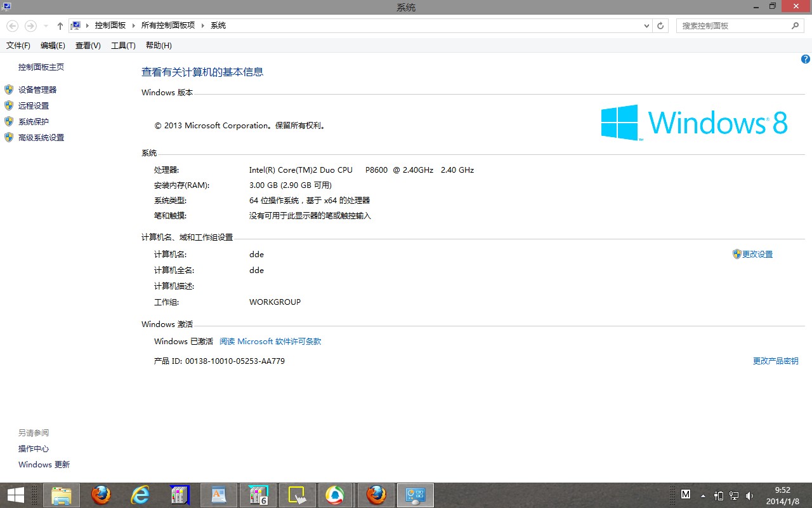Open File Explorer from the taskbar

tap(62, 495)
